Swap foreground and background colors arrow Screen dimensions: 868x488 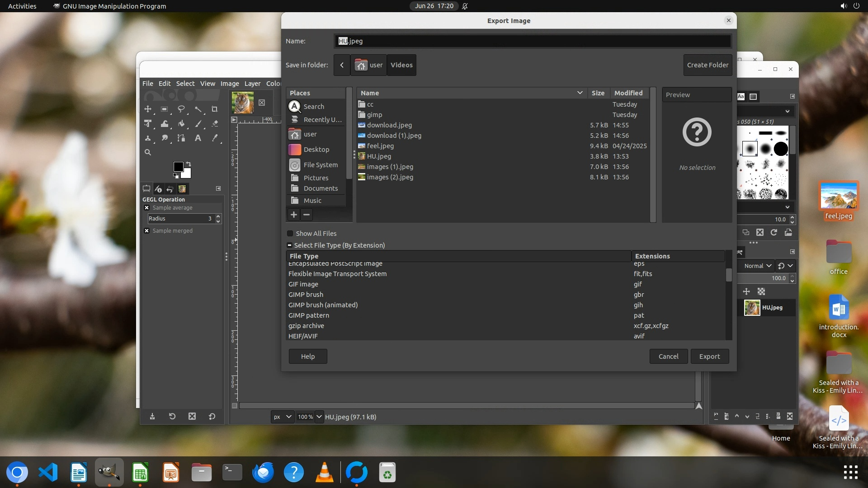189,164
